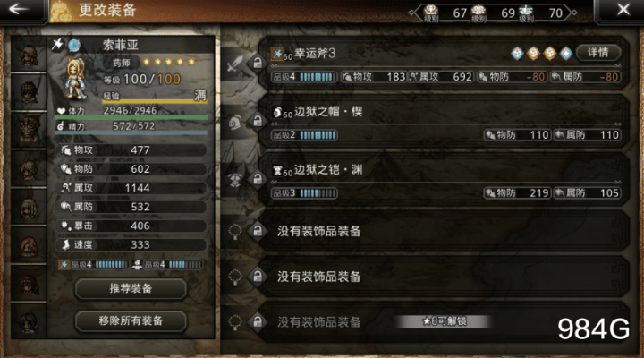Viewport: 644px width, 358px height.
Task: Select the last character portrait in sidebar
Action: click(x=29, y=321)
